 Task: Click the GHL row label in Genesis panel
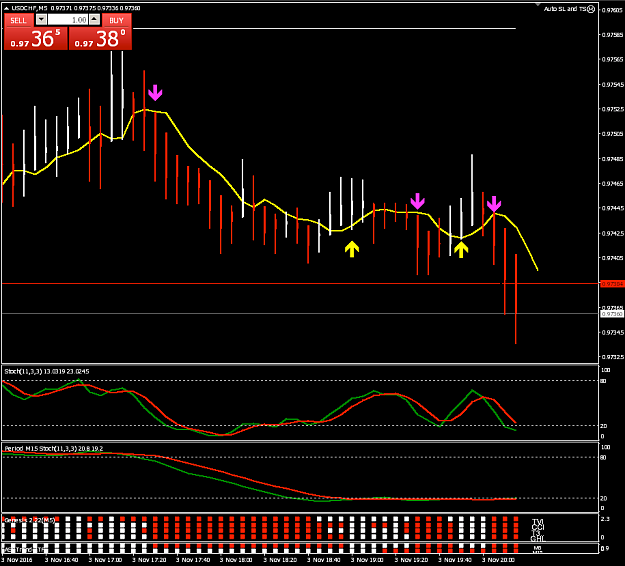coord(538,539)
